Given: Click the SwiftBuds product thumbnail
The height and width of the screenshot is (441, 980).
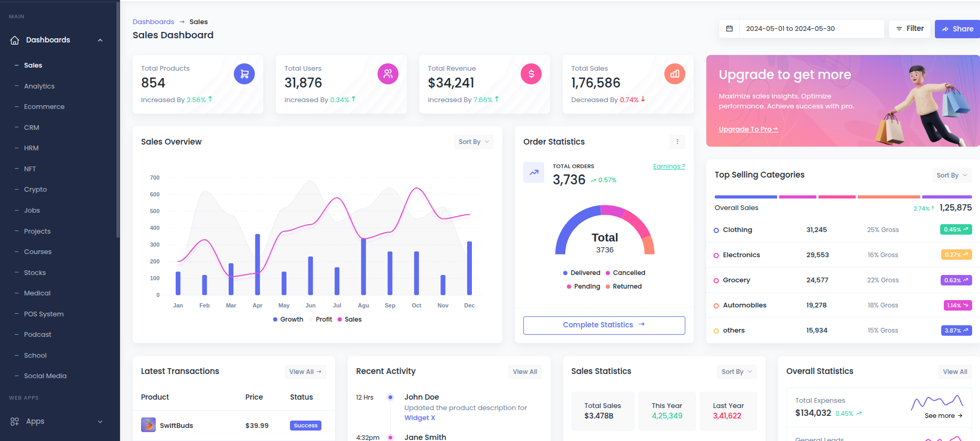Looking at the screenshot, I should pyautogui.click(x=148, y=425).
